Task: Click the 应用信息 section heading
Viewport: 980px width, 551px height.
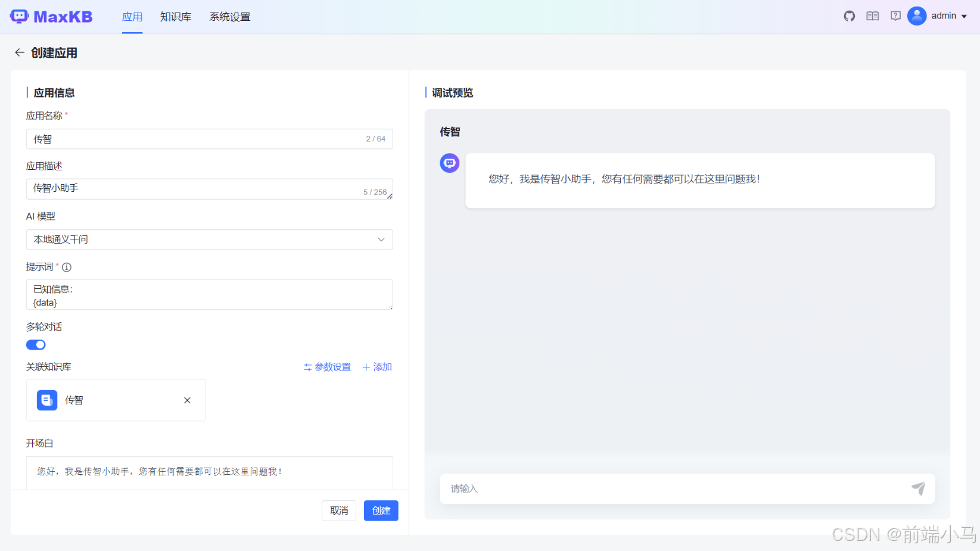Action: 54,93
